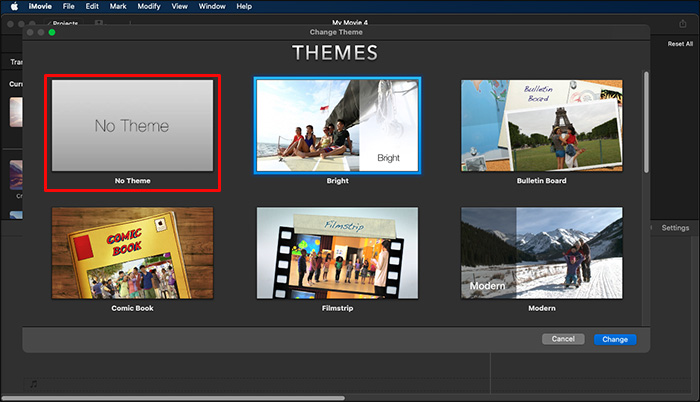Viewport: 700px width, 402px height.
Task: Go back to Projects
Action: [64, 21]
